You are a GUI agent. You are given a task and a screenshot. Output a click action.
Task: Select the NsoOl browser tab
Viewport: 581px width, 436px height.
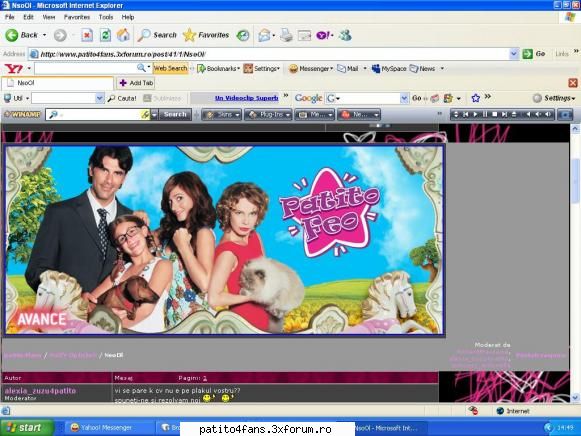click(x=57, y=83)
